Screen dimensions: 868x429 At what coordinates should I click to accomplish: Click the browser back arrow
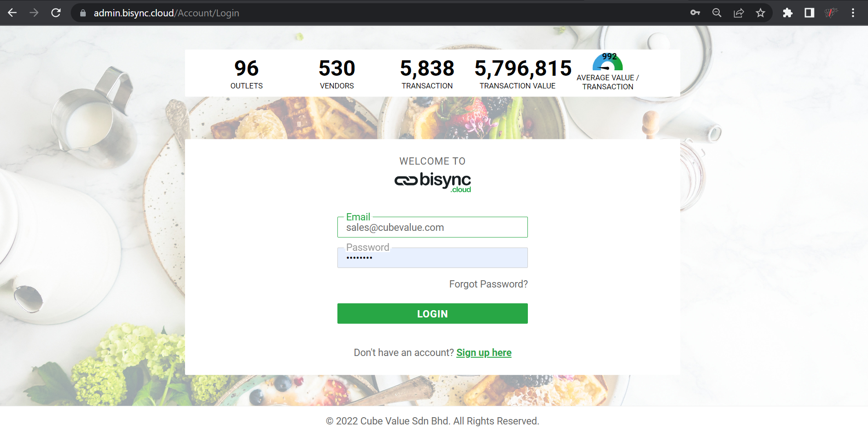(12, 13)
